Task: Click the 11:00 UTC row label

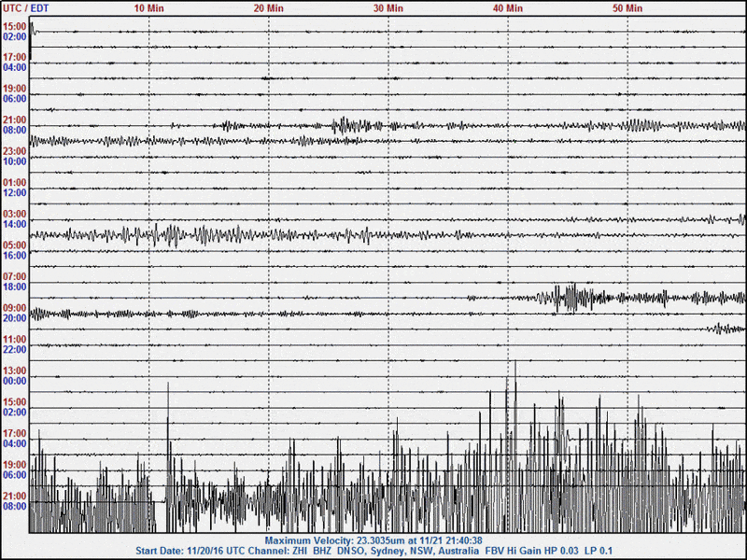Action: pyautogui.click(x=14, y=340)
